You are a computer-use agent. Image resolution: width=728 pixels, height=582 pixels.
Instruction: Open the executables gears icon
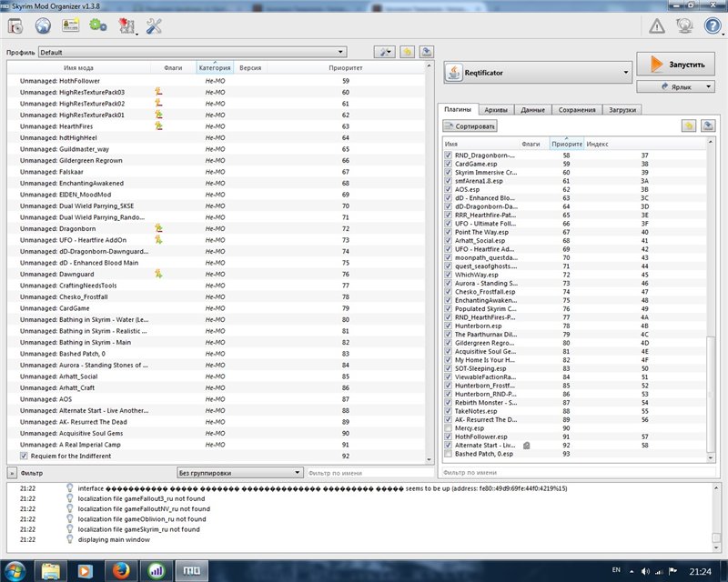click(98, 25)
